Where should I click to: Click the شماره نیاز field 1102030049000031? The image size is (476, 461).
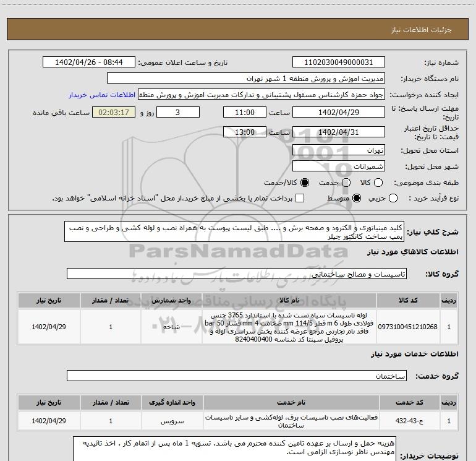[339, 62]
